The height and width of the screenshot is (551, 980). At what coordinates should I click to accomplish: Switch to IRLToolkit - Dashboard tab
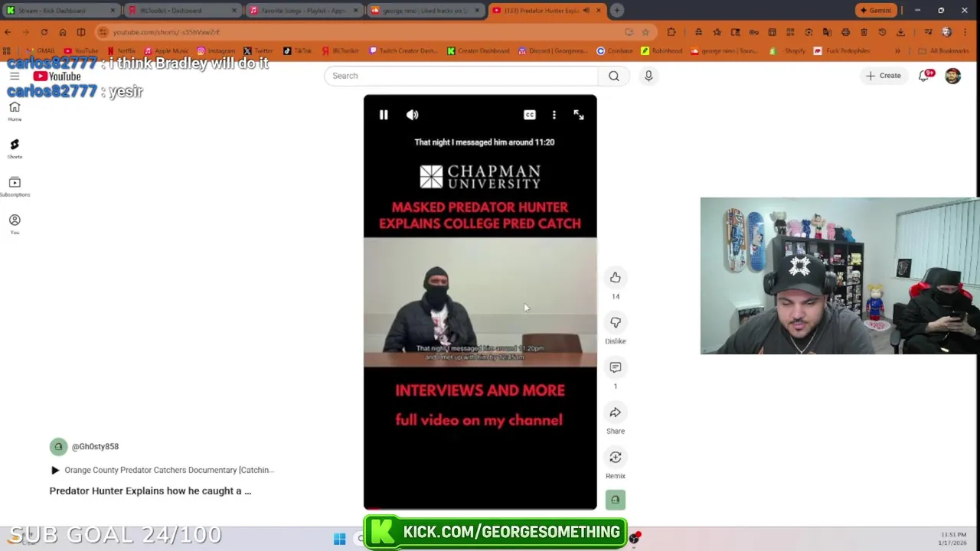click(x=181, y=11)
